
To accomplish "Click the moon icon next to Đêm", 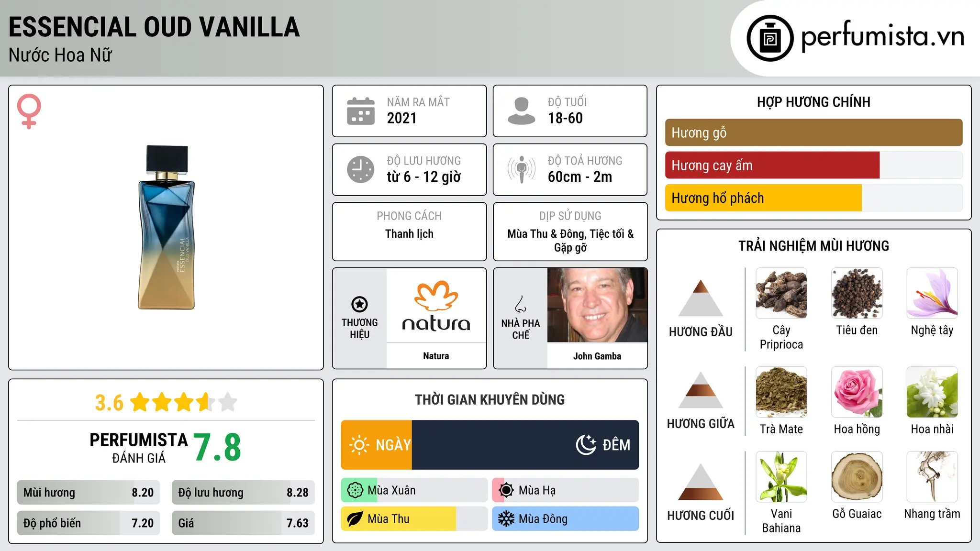I will tap(586, 445).
